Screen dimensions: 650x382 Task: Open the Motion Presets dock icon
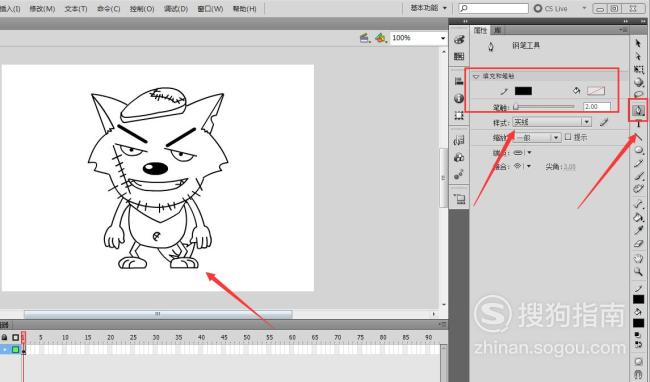459,175
